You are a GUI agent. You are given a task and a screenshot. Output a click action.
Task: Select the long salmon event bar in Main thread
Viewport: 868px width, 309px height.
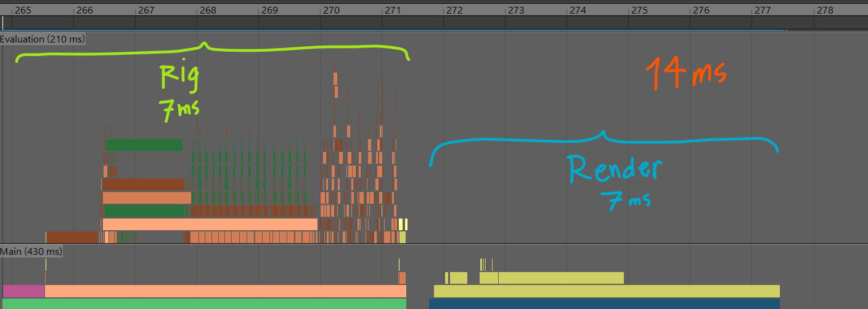[222, 291]
